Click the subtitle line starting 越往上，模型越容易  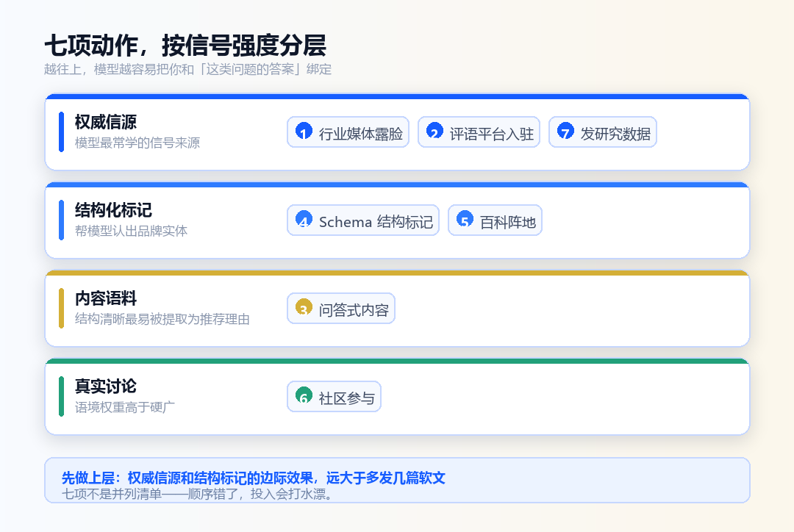pyautogui.click(x=188, y=69)
